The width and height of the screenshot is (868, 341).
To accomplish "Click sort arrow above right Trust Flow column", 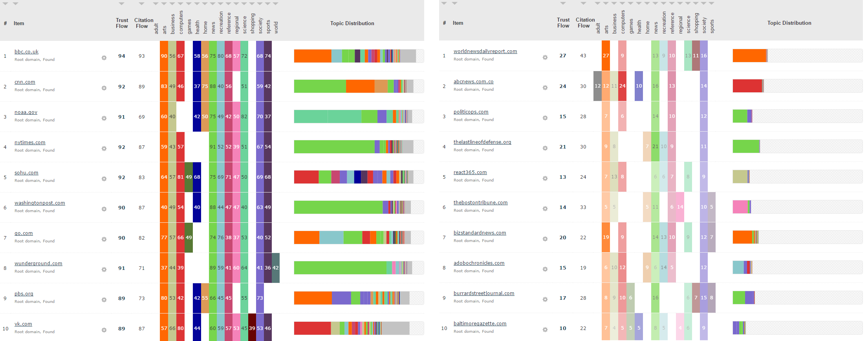I will (563, 4).
